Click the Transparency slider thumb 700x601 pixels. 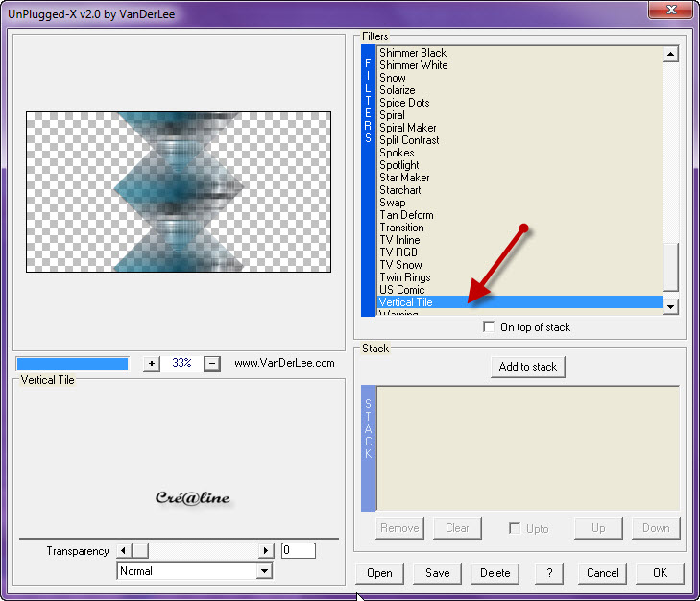coord(139,551)
